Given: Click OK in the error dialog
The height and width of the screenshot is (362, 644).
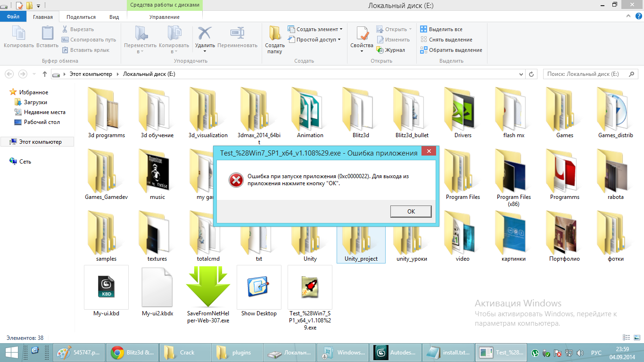Looking at the screenshot, I should tap(411, 212).
